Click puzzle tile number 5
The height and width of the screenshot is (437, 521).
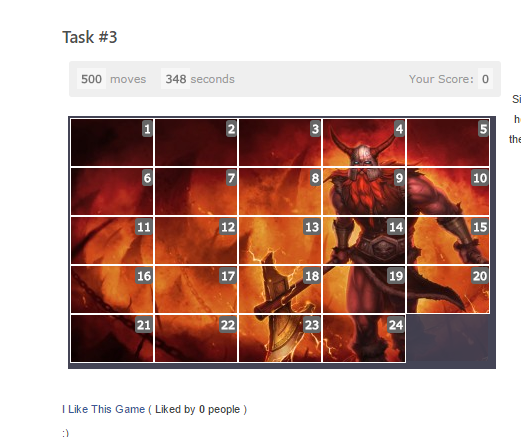click(448, 142)
